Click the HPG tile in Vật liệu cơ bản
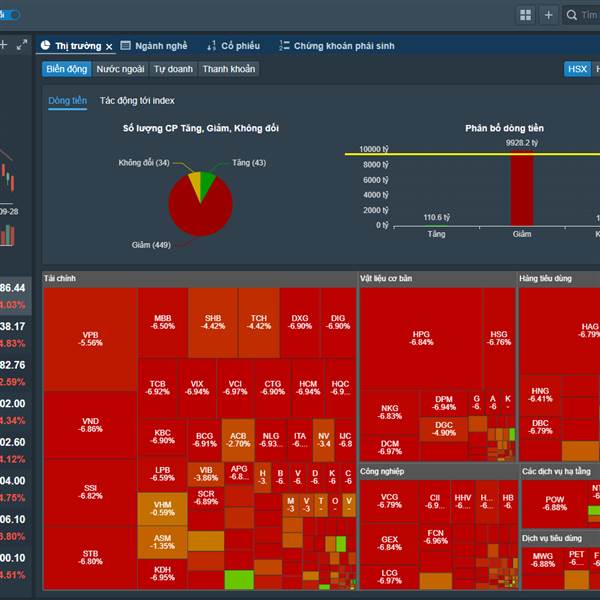Viewport: 600px width, 600px height. (x=421, y=338)
